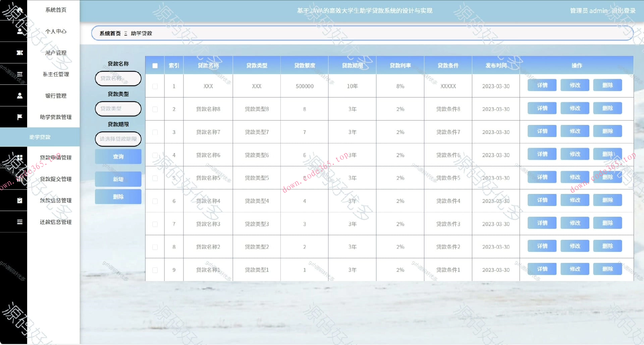Focus the 贷款名称 search input field
This screenshot has height=345, width=644.
pyautogui.click(x=118, y=78)
